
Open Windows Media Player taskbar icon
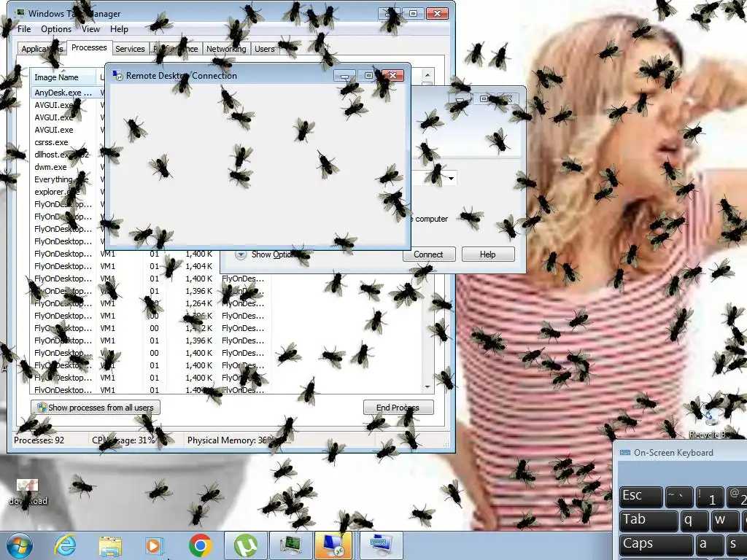[154, 545]
